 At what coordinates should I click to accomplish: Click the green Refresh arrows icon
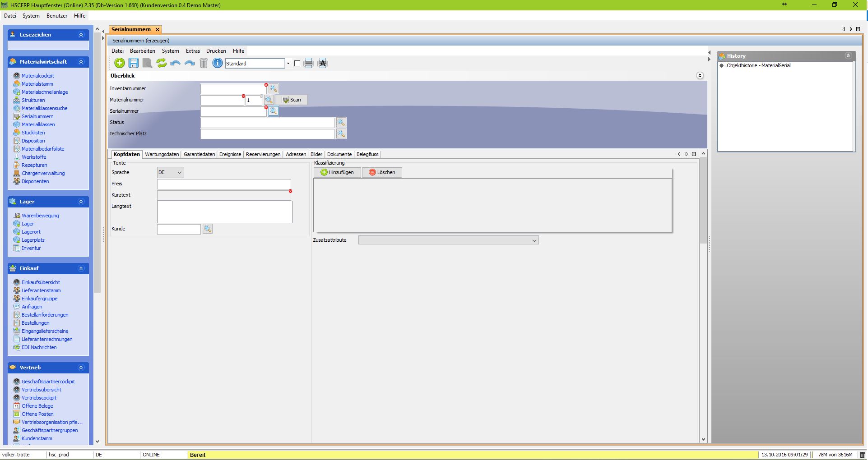(x=161, y=63)
